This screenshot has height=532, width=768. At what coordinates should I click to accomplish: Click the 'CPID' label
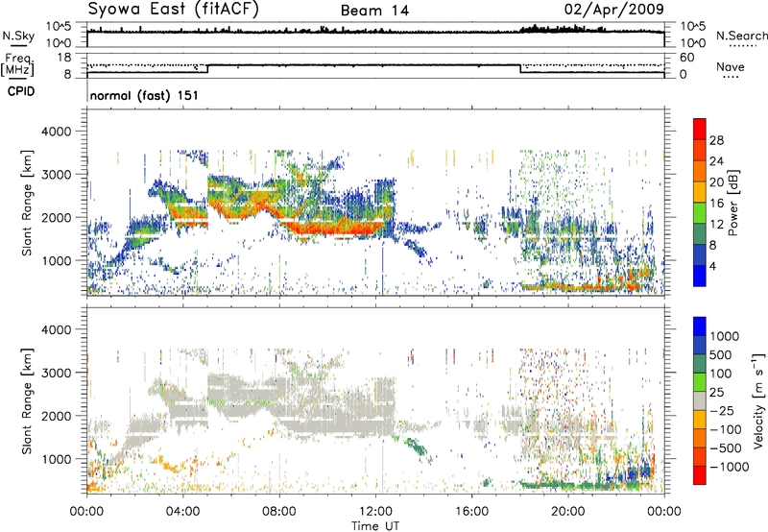click(x=21, y=91)
